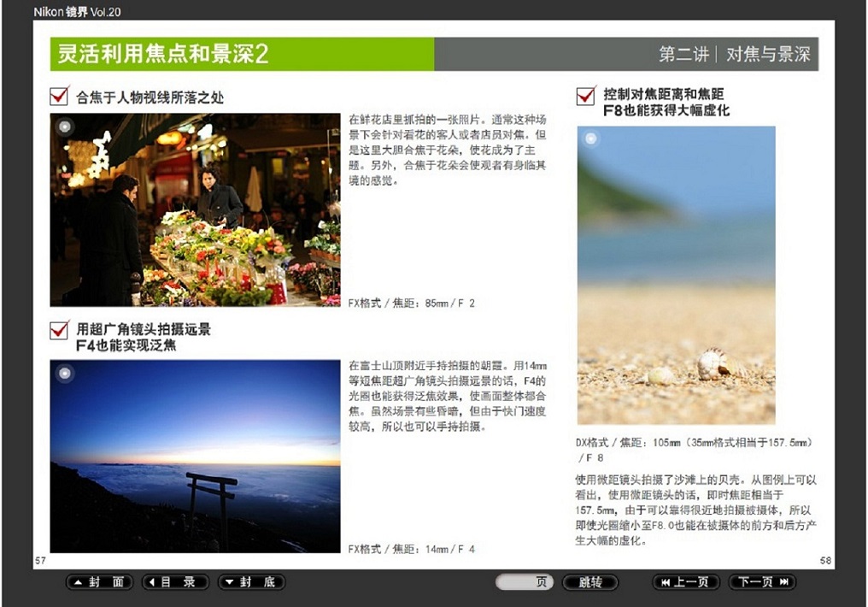Click the FX格式 焦距 85mm caption

coord(412,303)
